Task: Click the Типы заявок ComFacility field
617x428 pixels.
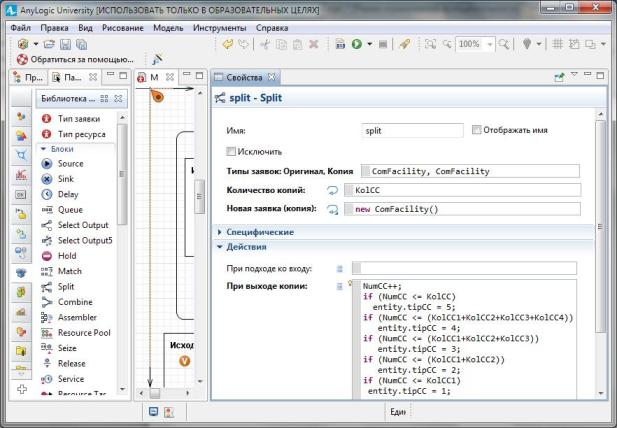Action: coord(470,171)
